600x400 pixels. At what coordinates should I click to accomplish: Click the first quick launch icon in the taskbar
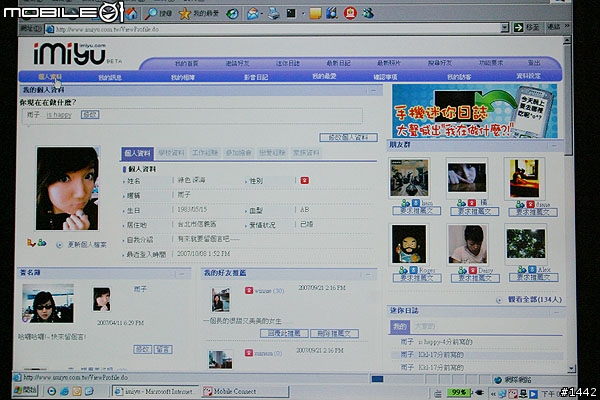point(52,391)
